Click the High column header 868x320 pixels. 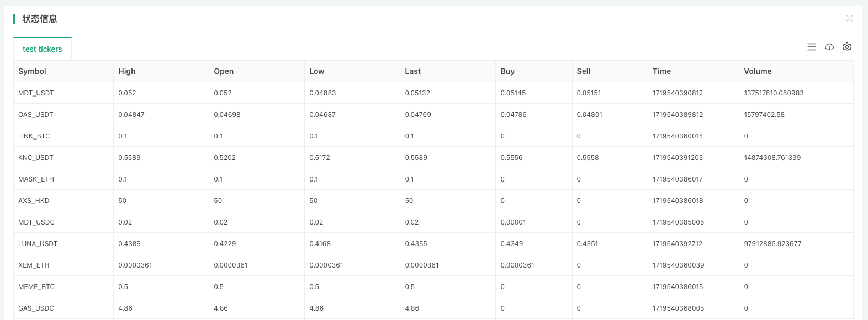(x=126, y=71)
